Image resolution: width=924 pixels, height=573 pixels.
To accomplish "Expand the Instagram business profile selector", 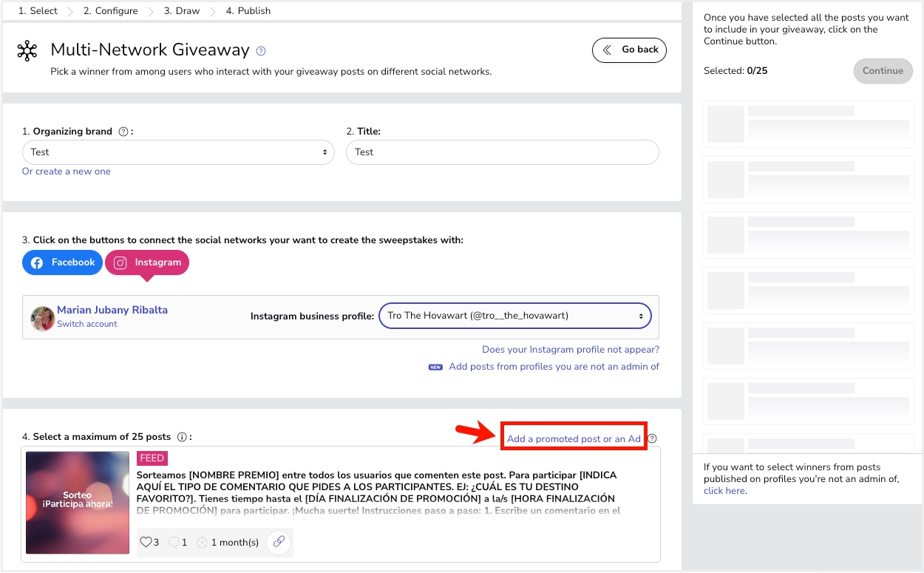I will (515, 316).
